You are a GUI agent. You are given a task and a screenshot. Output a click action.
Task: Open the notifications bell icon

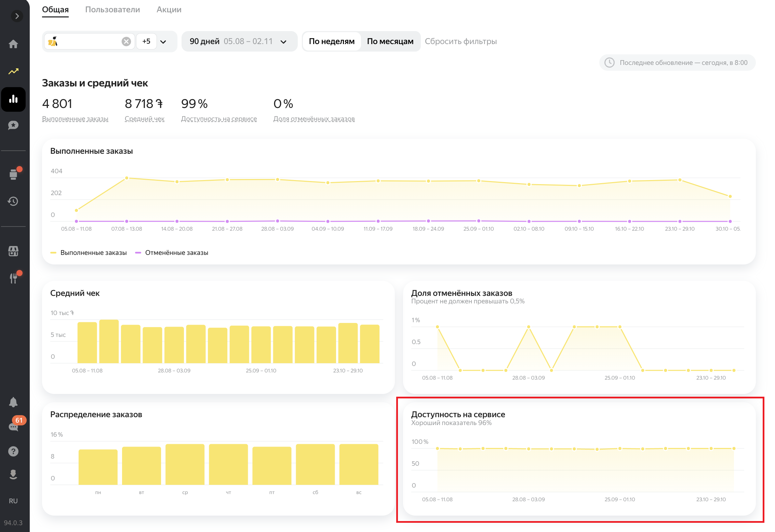[x=13, y=402]
